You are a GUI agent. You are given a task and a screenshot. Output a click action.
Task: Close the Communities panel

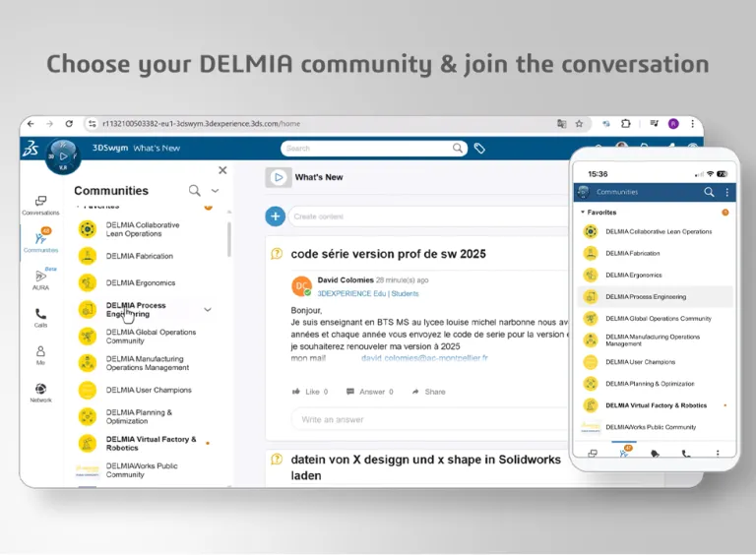(x=222, y=170)
